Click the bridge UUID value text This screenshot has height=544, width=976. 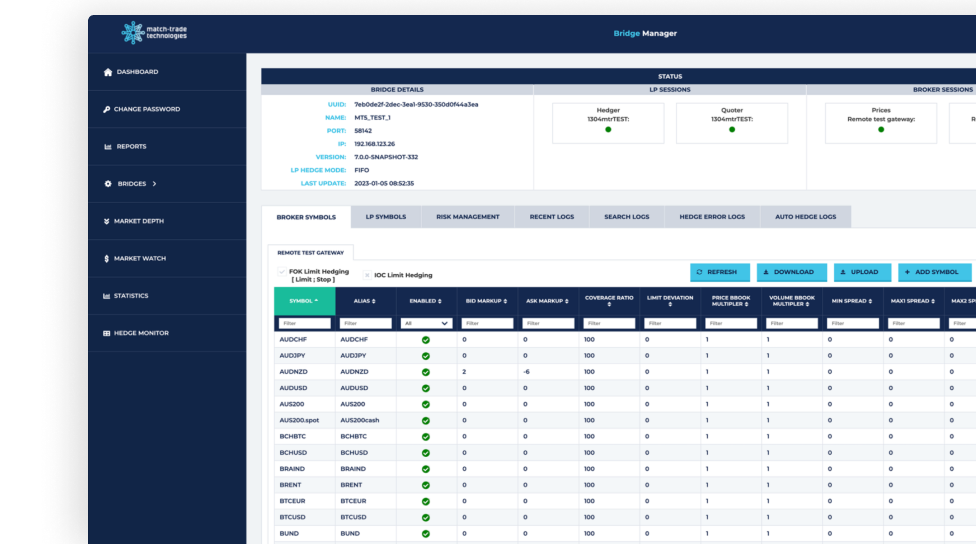click(x=416, y=105)
